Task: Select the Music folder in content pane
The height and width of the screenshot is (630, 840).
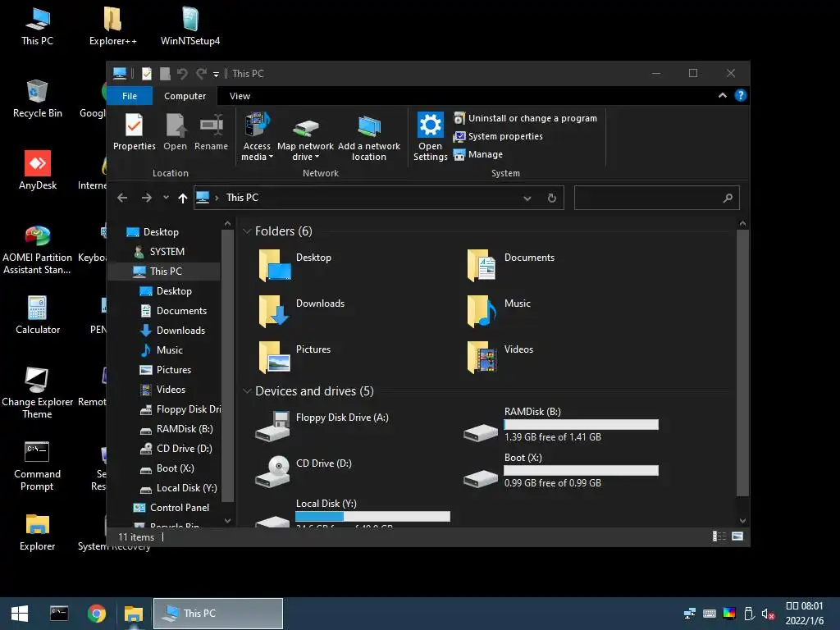Action: [498, 310]
